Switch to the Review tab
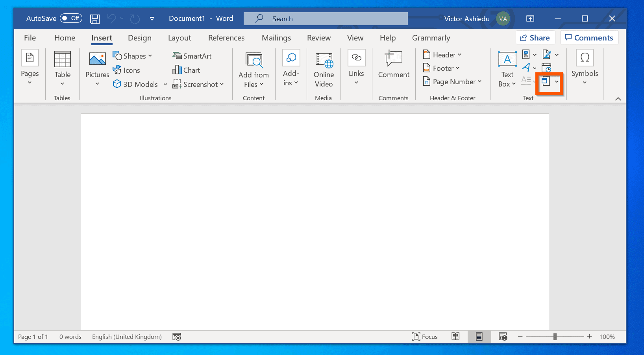This screenshot has width=644, height=355. [319, 38]
